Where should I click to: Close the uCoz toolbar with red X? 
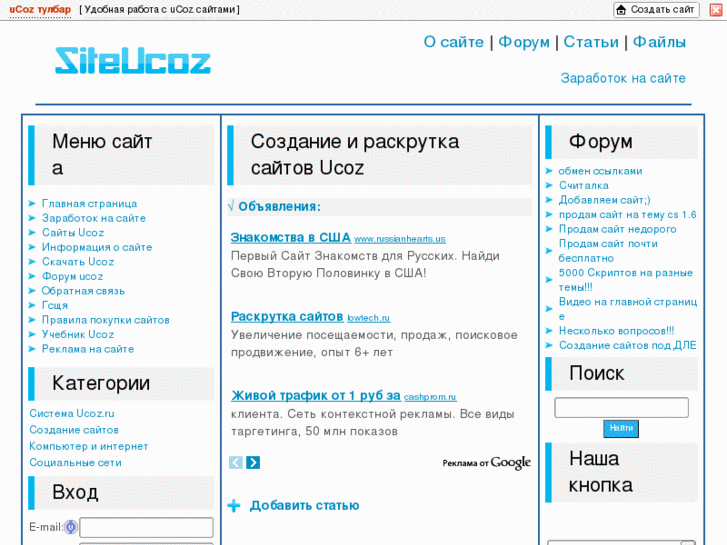point(716,10)
